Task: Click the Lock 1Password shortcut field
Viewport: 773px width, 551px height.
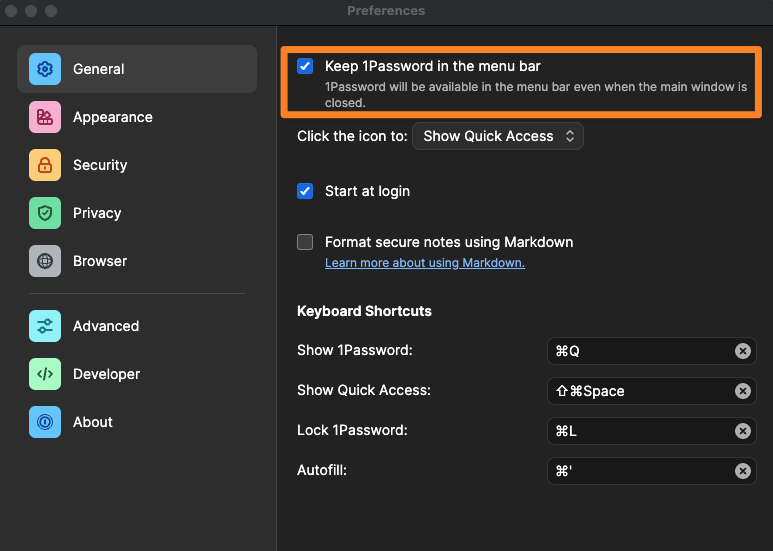Action: point(640,431)
